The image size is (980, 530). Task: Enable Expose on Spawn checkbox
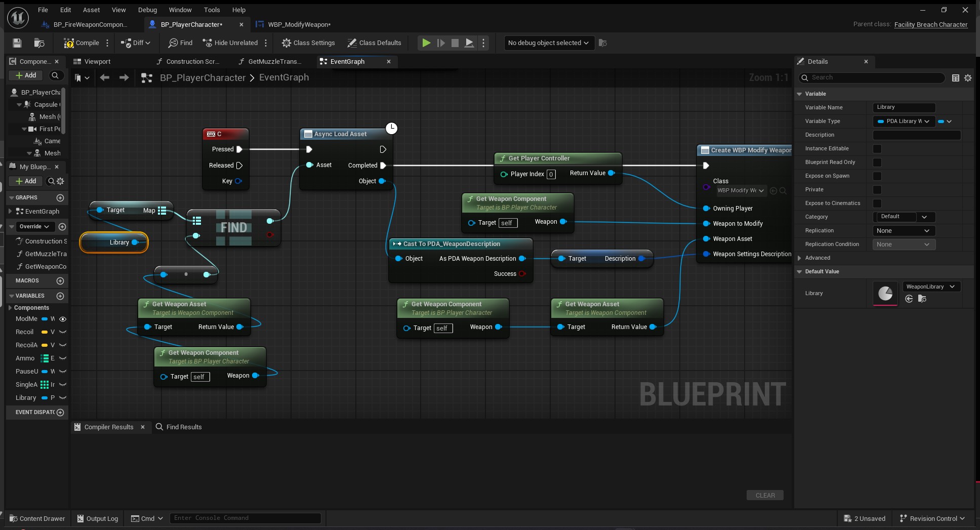click(x=877, y=176)
